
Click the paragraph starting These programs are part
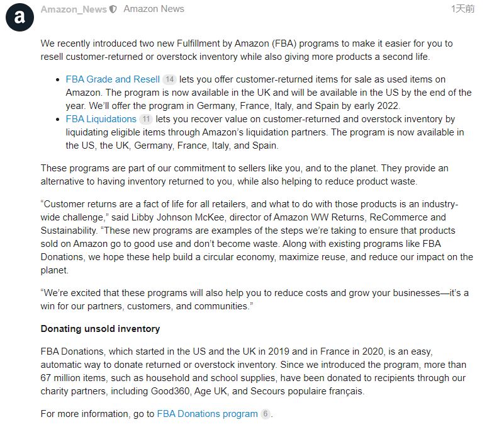pyautogui.click(x=244, y=174)
